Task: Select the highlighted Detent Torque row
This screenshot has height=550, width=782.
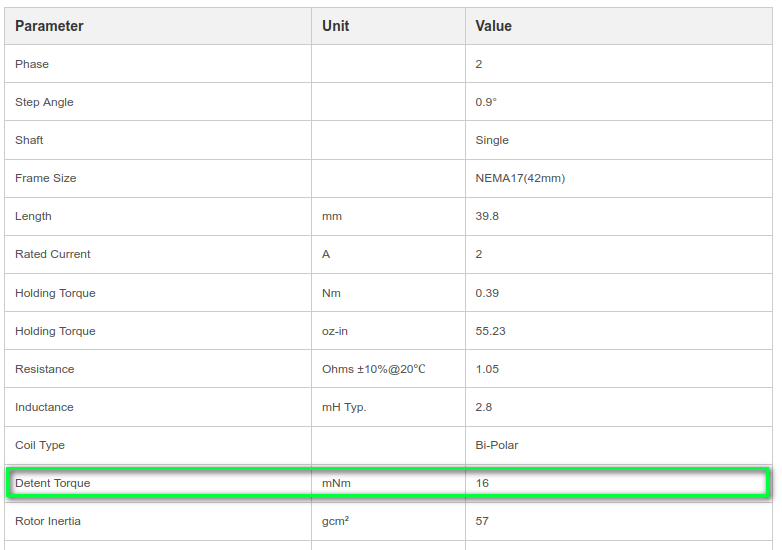Action: coord(388,483)
